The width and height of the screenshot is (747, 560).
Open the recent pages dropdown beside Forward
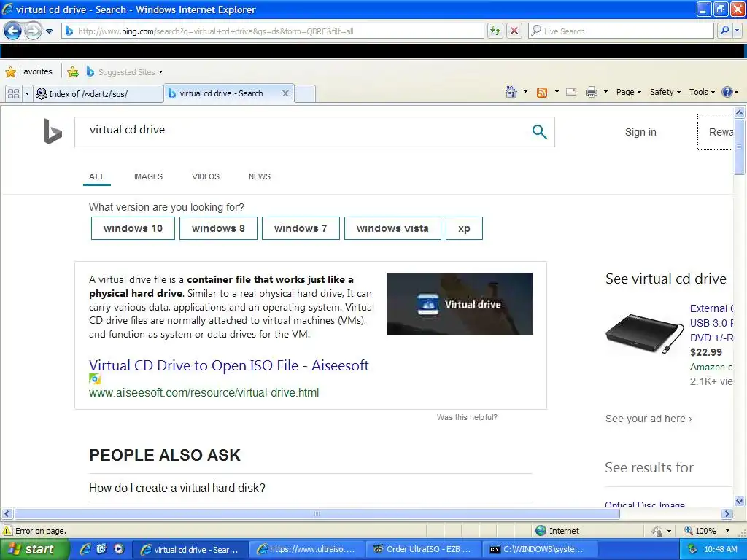pyautogui.click(x=49, y=31)
